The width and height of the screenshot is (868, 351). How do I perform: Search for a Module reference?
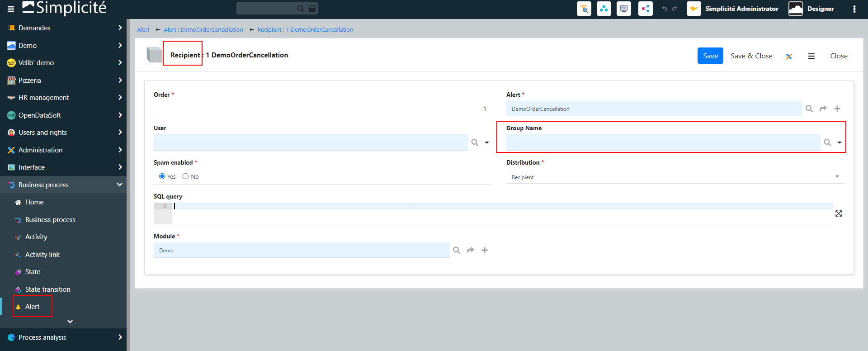[x=457, y=250]
